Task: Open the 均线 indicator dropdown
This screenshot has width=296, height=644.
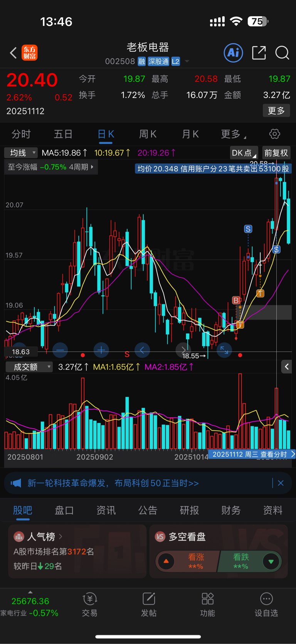Action: tap(21, 153)
